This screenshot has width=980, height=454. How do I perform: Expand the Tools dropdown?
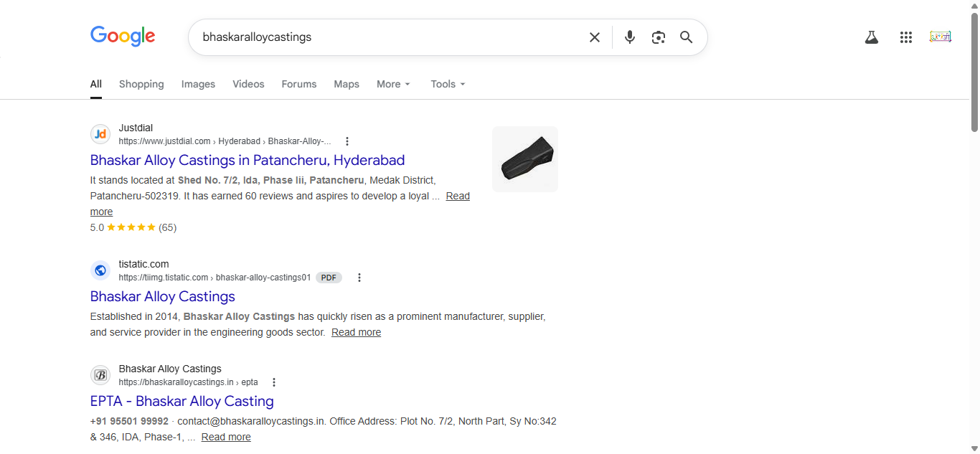(448, 84)
